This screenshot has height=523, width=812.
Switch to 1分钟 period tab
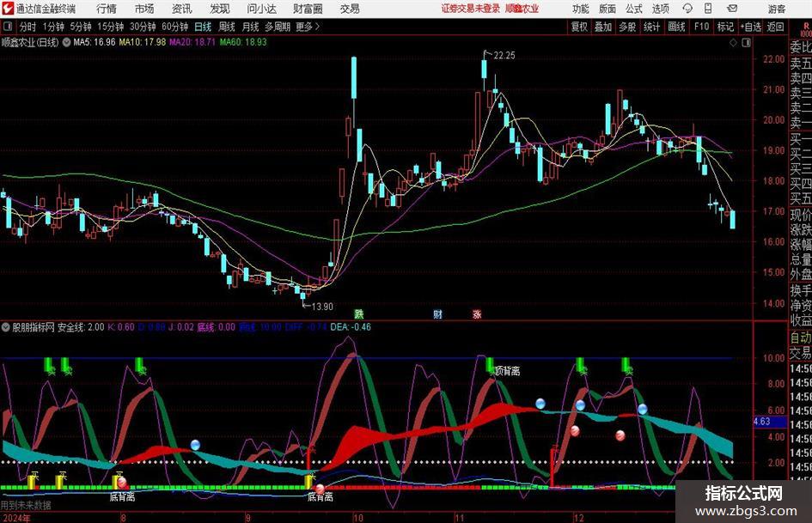point(52,27)
